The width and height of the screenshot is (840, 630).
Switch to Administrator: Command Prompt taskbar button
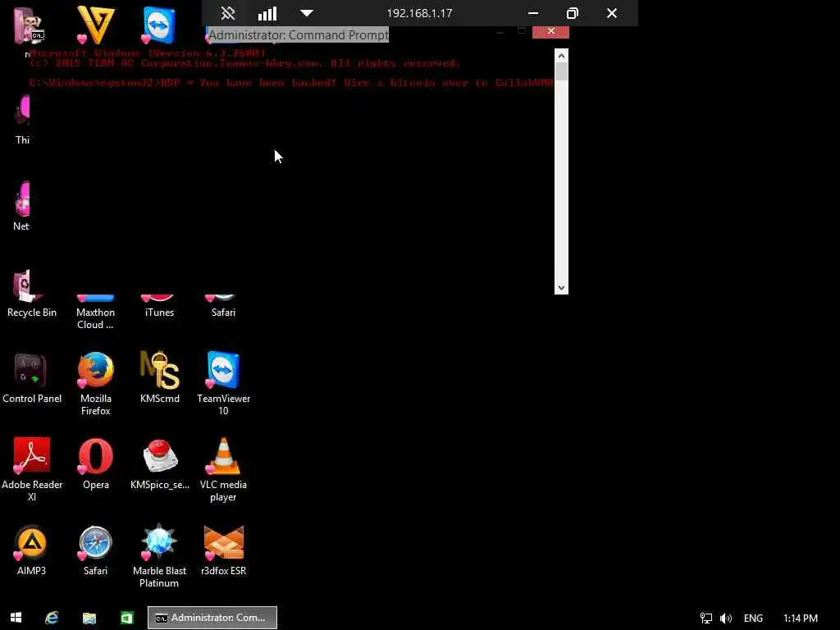click(212, 617)
